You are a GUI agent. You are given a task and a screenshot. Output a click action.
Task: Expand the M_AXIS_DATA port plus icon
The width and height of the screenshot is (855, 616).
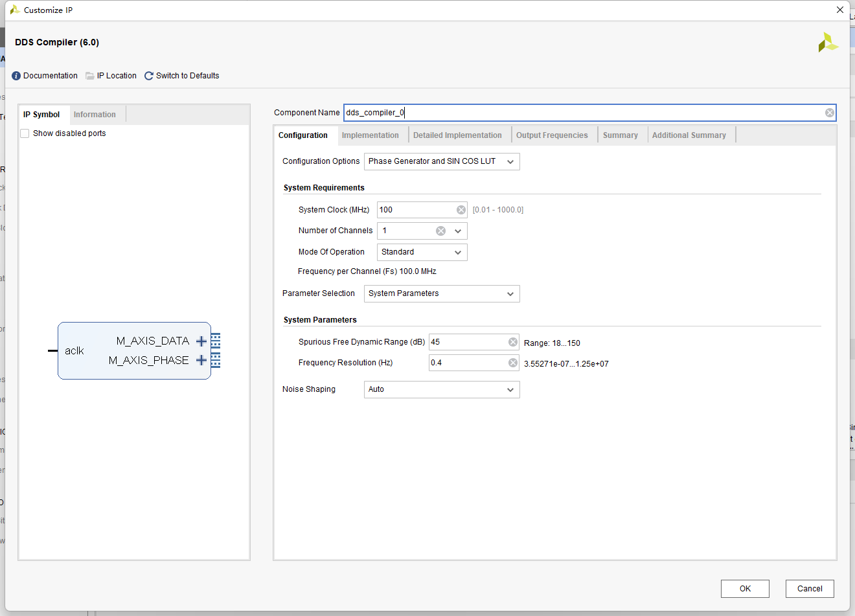tap(201, 341)
